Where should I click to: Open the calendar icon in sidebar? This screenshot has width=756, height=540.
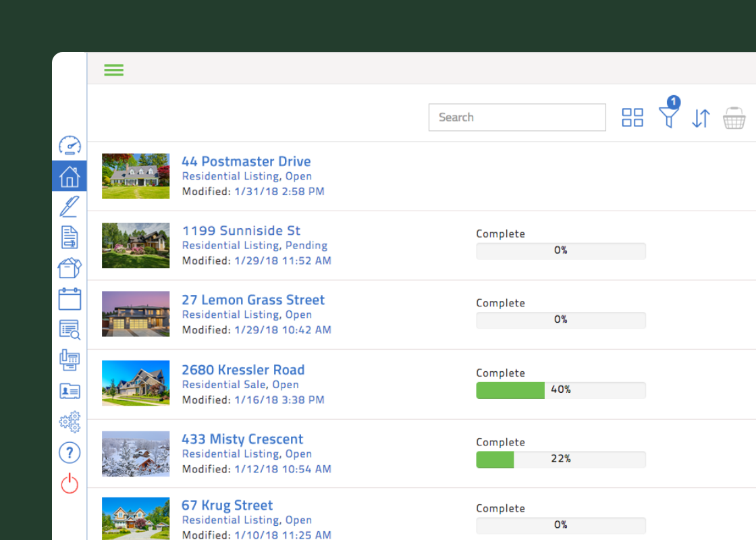tap(70, 299)
